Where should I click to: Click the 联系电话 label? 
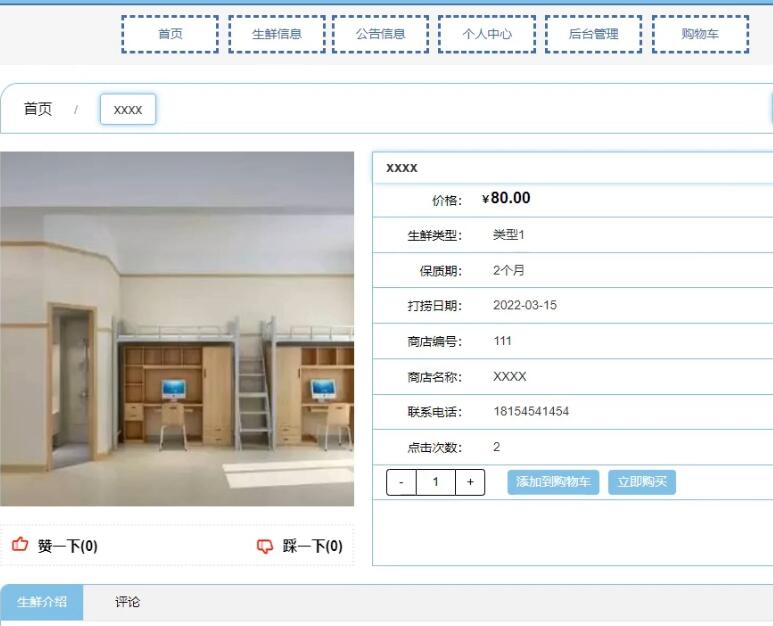click(x=434, y=412)
